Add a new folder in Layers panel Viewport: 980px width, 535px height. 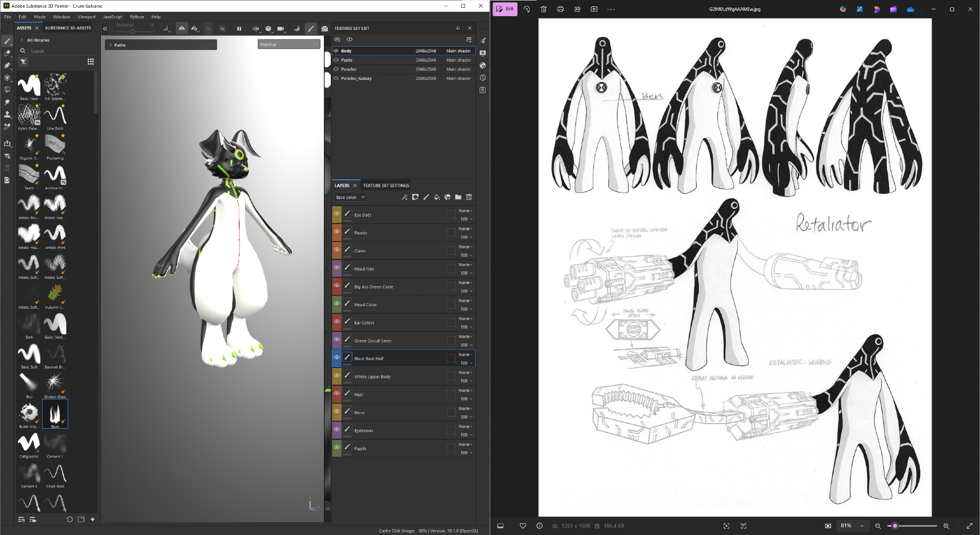click(458, 197)
